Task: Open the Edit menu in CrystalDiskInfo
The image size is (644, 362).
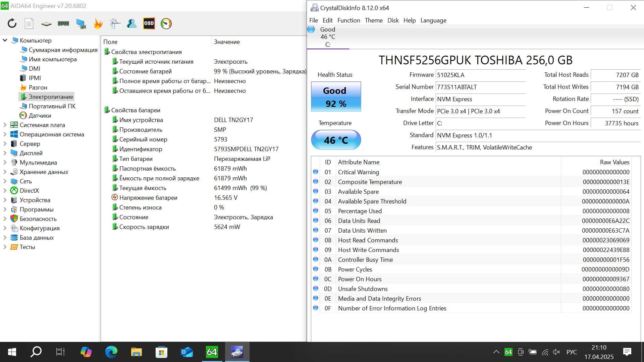Action: pyautogui.click(x=327, y=20)
